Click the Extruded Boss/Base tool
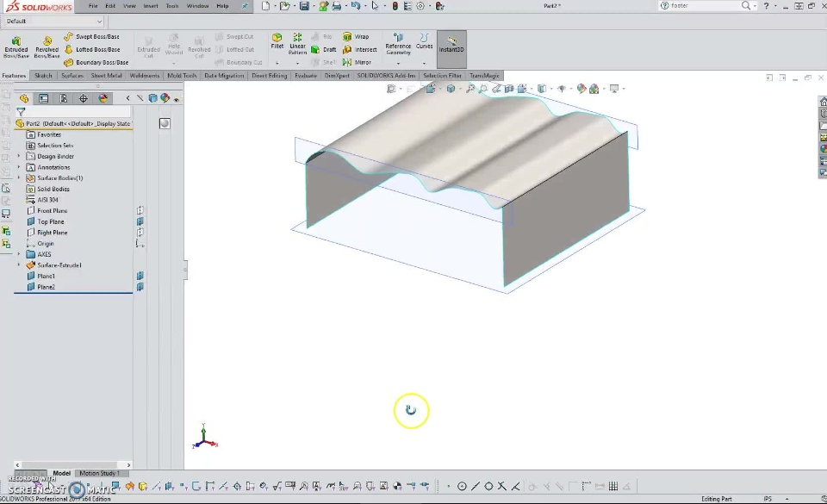The width and height of the screenshot is (827, 504). [x=16, y=47]
